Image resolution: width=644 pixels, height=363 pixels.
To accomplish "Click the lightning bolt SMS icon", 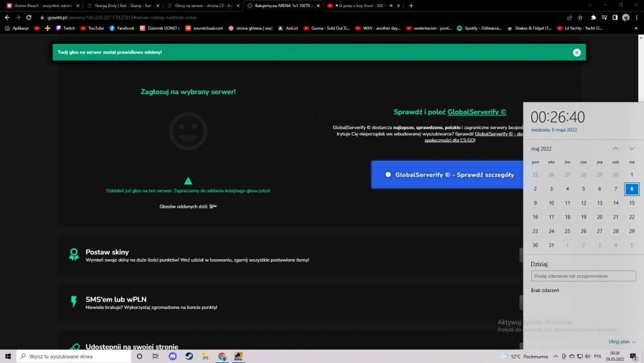I will (74, 302).
